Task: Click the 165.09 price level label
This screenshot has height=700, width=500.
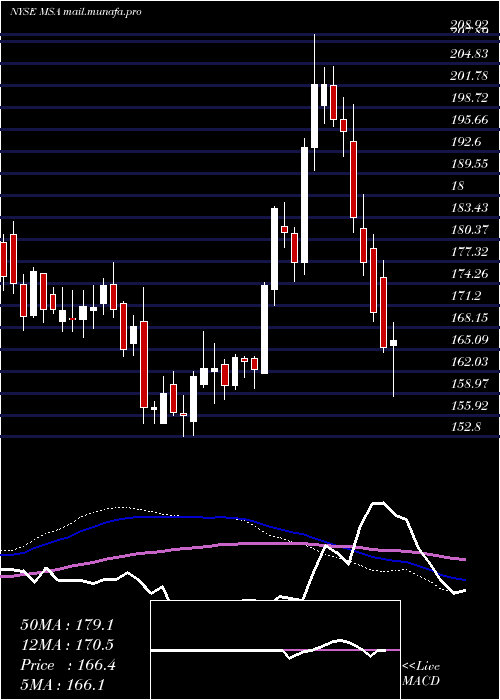Action: point(469,339)
